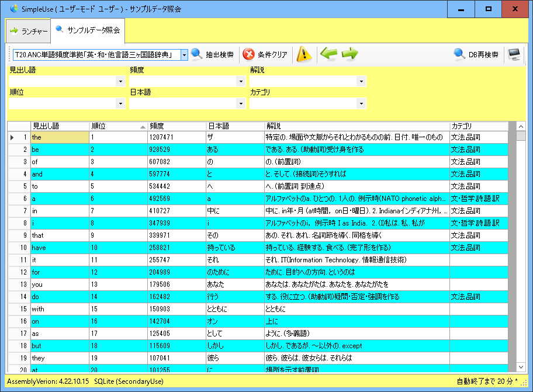
Task: Sort by the カテゴリ column header
Action: pos(479,126)
